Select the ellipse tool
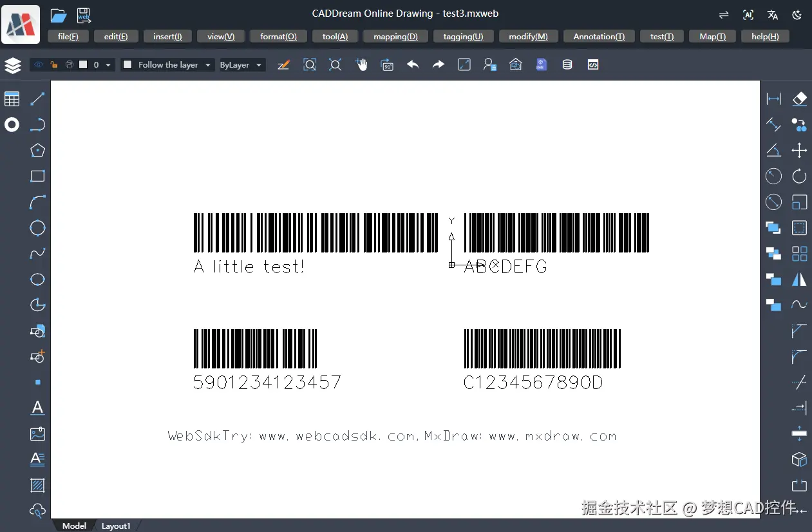812x532 pixels. pos(37,280)
